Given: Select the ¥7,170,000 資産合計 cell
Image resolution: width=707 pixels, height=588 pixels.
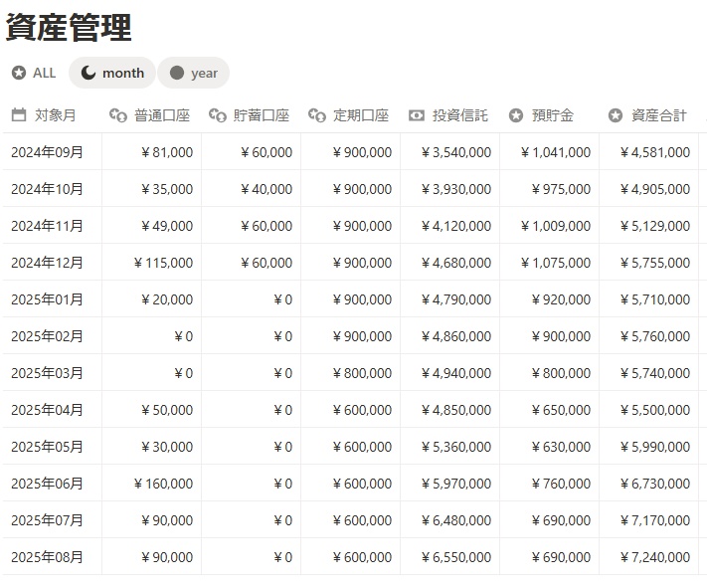Looking at the screenshot, I should tap(649, 520).
